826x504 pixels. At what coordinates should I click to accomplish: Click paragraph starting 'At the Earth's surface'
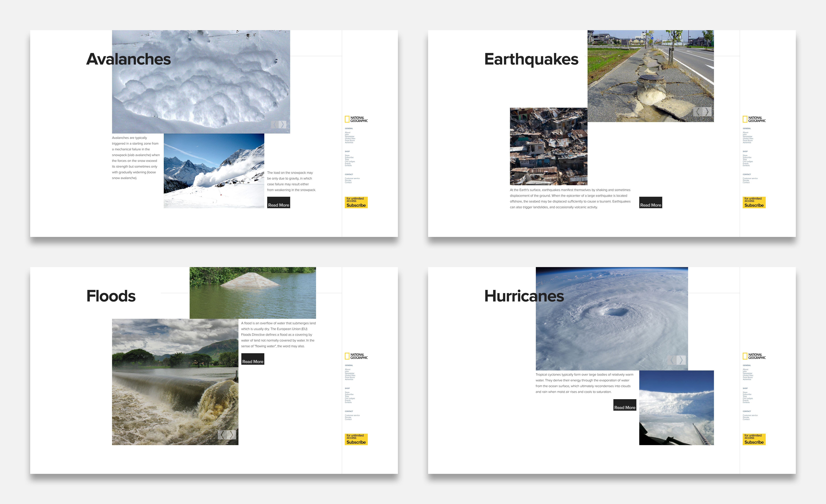coord(570,198)
